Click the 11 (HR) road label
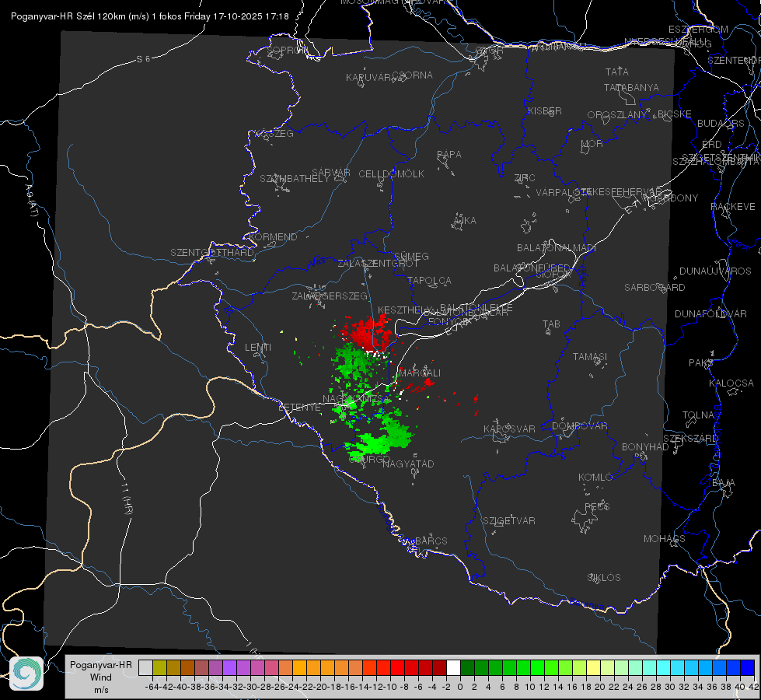The height and width of the screenshot is (700, 761). point(126,499)
